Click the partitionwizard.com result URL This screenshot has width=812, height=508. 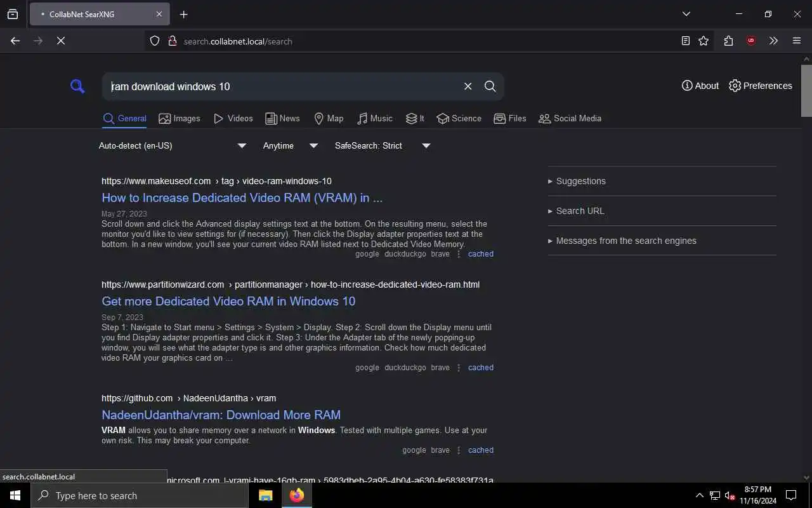[291, 284]
